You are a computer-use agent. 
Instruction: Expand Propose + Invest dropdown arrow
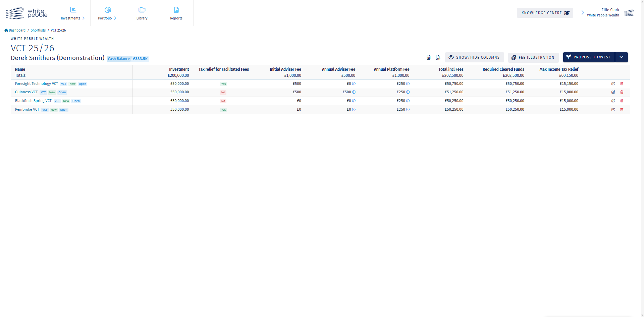click(622, 57)
